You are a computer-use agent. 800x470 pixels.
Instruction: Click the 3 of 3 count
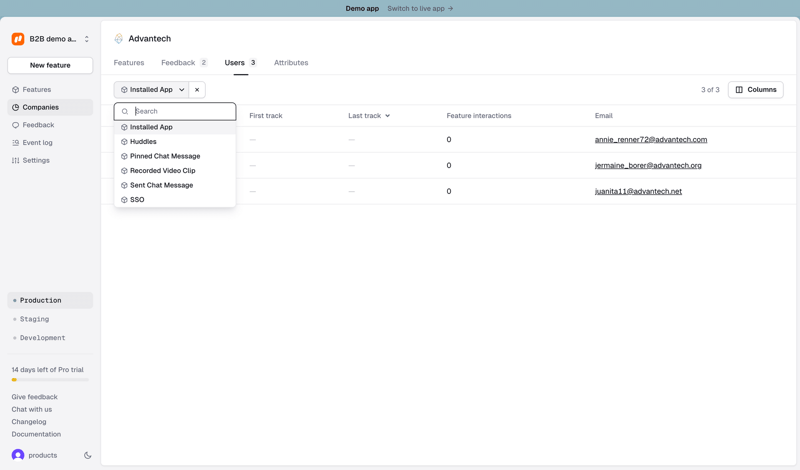click(710, 90)
